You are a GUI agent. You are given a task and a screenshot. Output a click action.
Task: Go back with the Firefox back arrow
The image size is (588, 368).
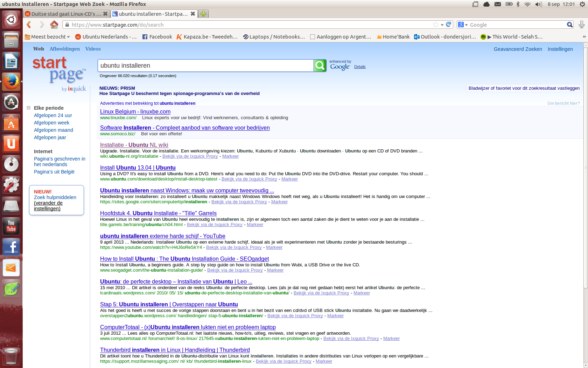click(x=29, y=25)
